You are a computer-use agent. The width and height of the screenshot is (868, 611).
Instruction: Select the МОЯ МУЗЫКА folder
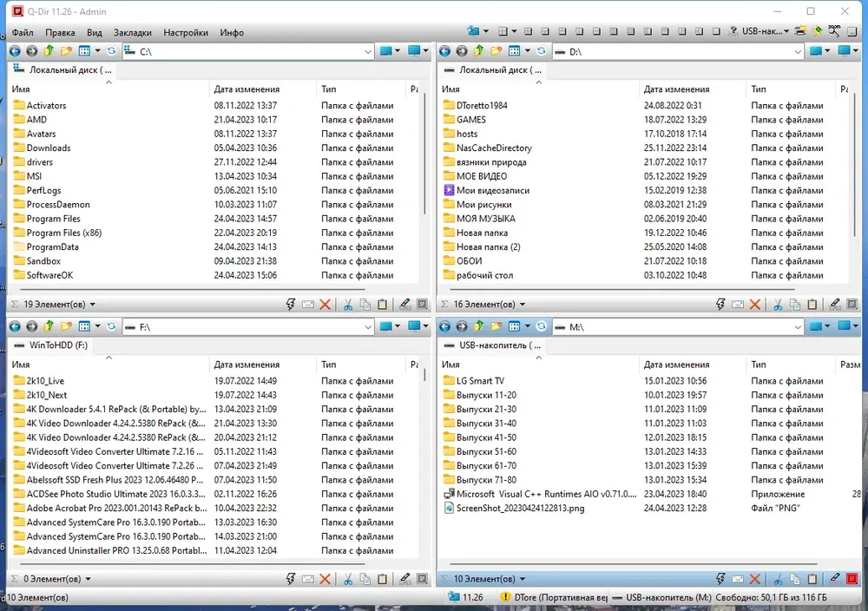click(x=479, y=218)
